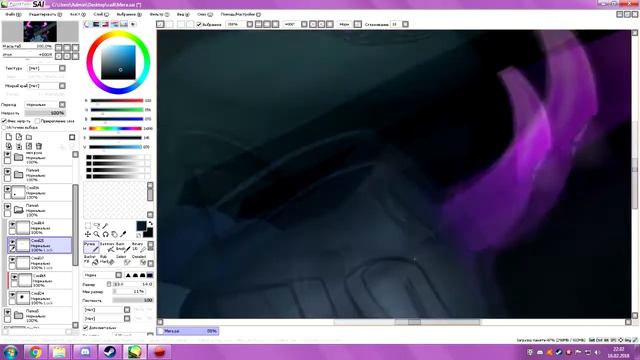This screenshot has width=640, height=360.
Task: Toggle the color mixer panel icon
Action: click(x=115, y=24)
